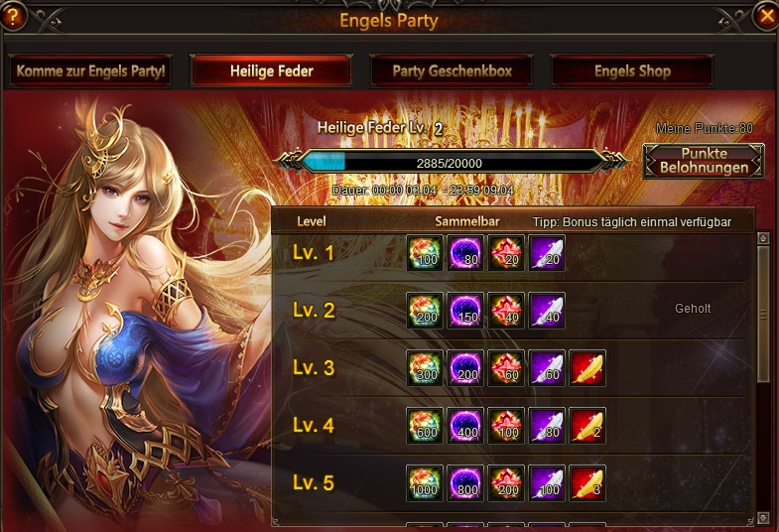The height and width of the screenshot is (532, 779).
Task: Click the Lv. 5 purple feather icon showing 100
Action: click(x=547, y=482)
